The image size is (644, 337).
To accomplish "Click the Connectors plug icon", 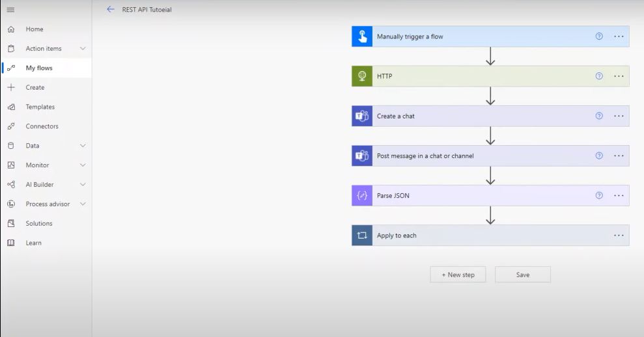I will 11,126.
